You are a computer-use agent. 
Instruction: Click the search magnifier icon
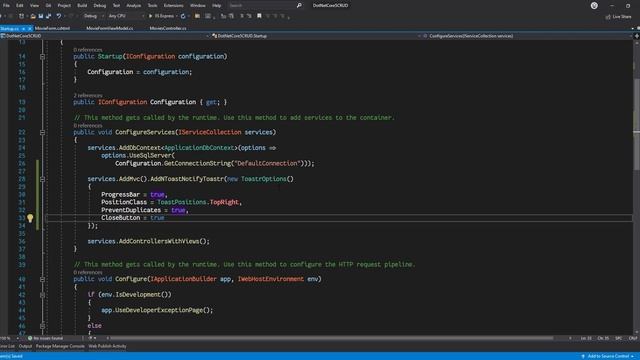(x=299, y=6)
